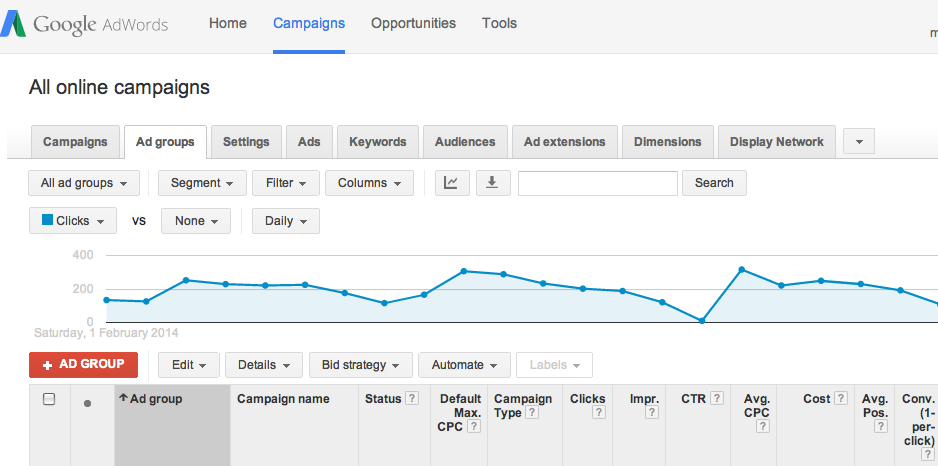The height and width of the screenshot is (466, 938).
Task: Click the Search button
Action: click(x=714, y=183)
